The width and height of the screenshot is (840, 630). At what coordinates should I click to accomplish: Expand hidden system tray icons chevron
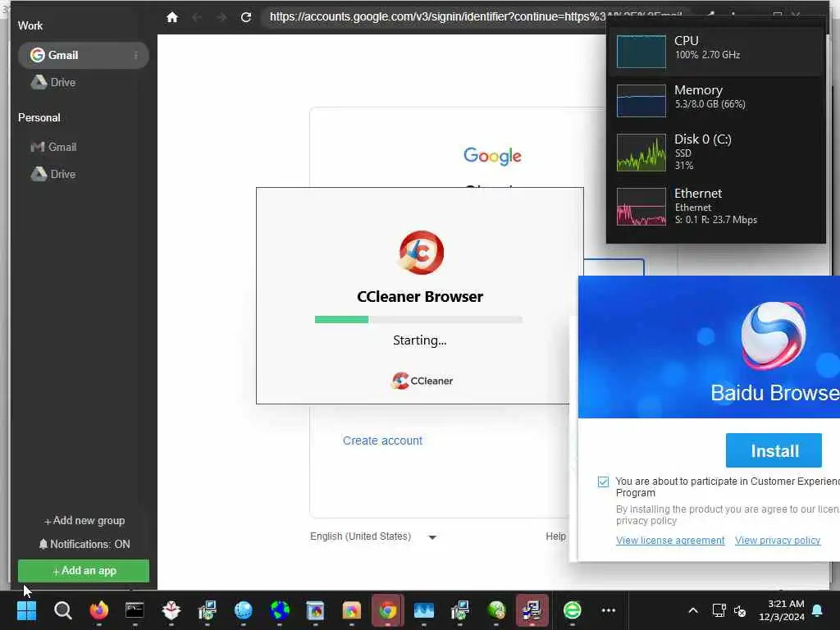click(692, 610)
